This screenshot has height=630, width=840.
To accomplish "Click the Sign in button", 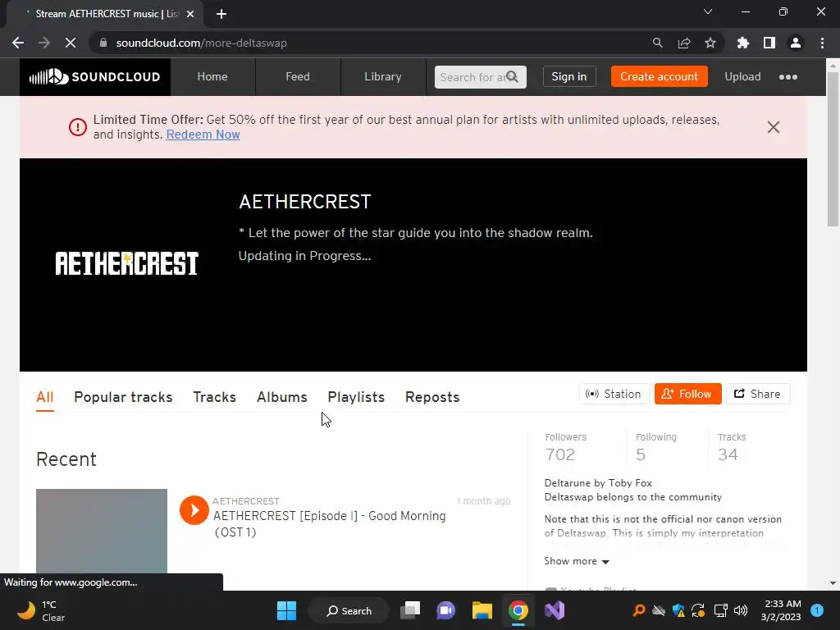I will [569, 76].
